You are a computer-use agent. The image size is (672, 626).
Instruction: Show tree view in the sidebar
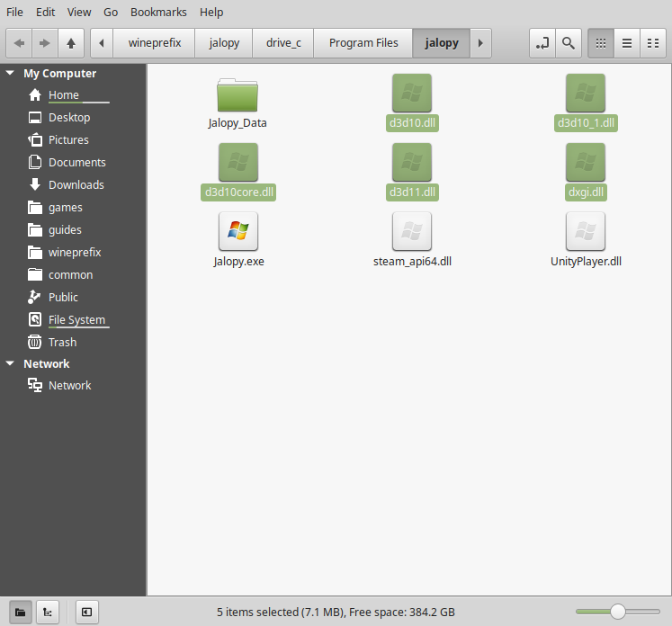point(48,612)
